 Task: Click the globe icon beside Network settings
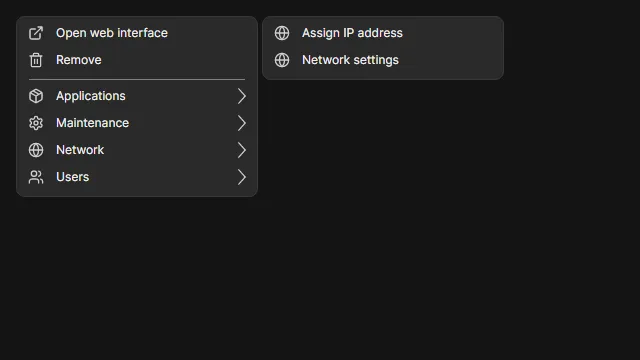(282, 60)
